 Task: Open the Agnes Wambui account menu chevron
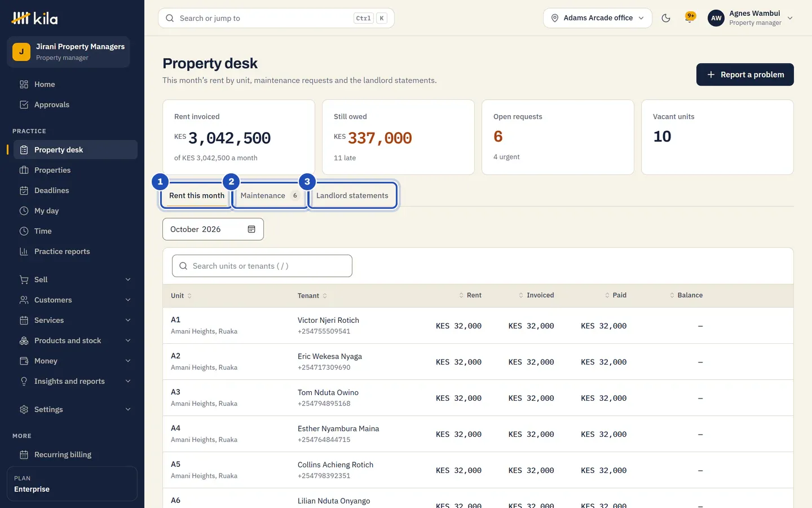(790, 18)
